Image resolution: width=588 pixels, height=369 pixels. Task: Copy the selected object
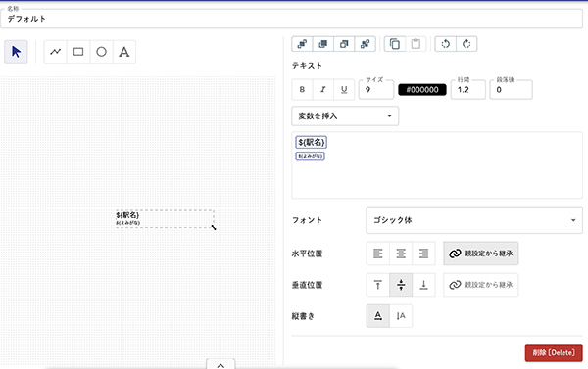click(x=395, y=44)
